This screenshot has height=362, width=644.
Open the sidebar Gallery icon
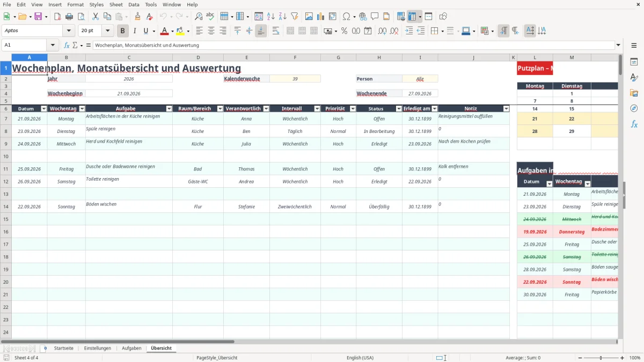click(x=634, y=93)
